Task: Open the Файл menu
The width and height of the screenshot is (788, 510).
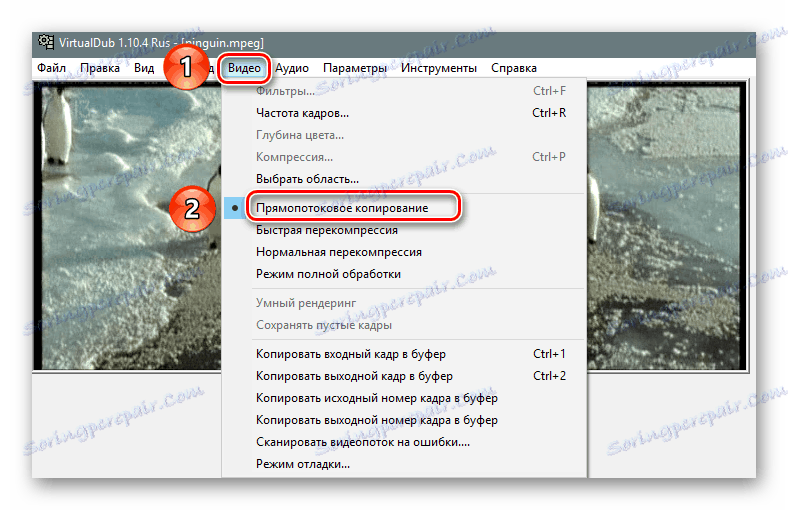Action: [51, 68]
